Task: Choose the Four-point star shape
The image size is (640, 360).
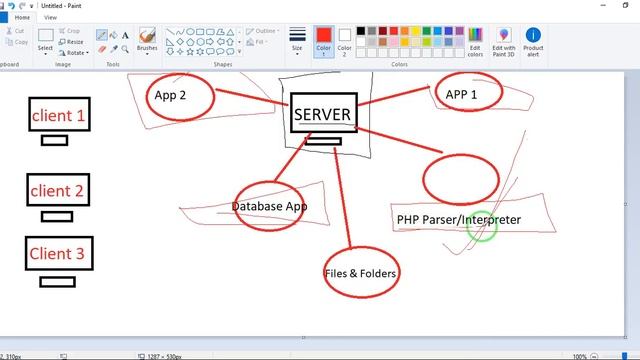Action: [180, 51]
